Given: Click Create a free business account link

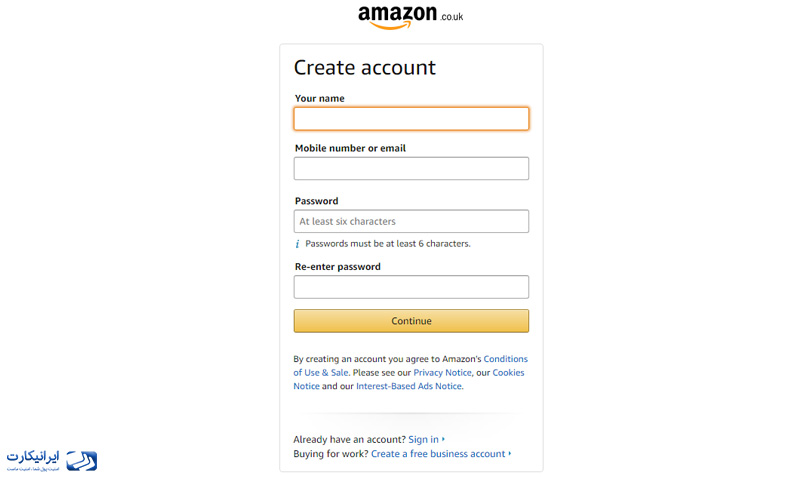Looking at the screenshot, I should click(438, 454).
